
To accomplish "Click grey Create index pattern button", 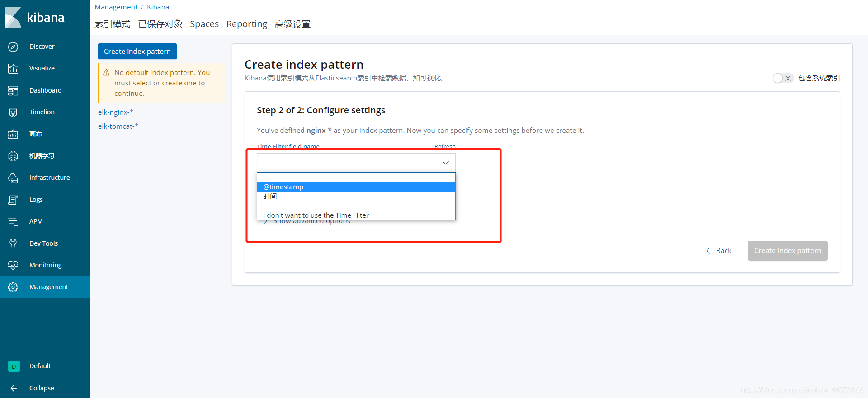I will pos(788,251).
